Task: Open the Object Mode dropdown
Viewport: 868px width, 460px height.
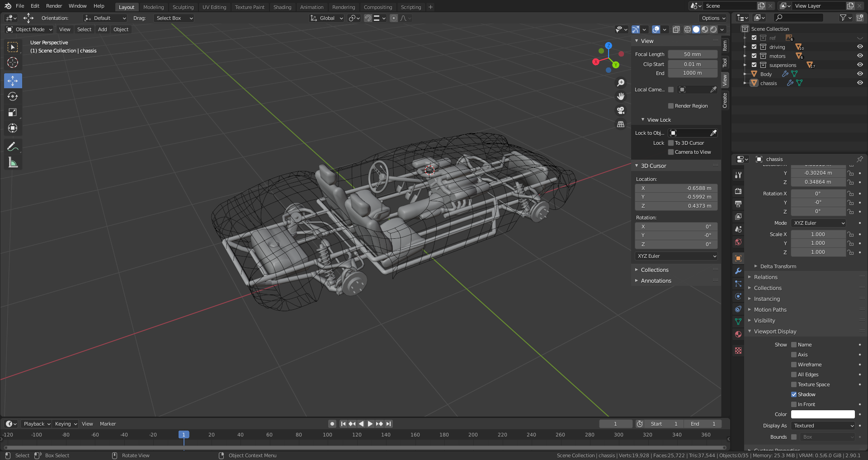Action: coord(29,29)
